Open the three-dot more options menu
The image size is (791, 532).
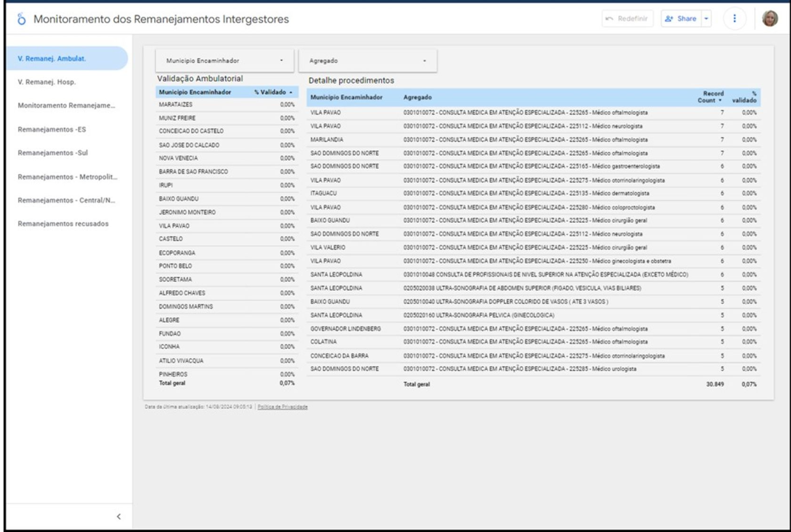734,18
